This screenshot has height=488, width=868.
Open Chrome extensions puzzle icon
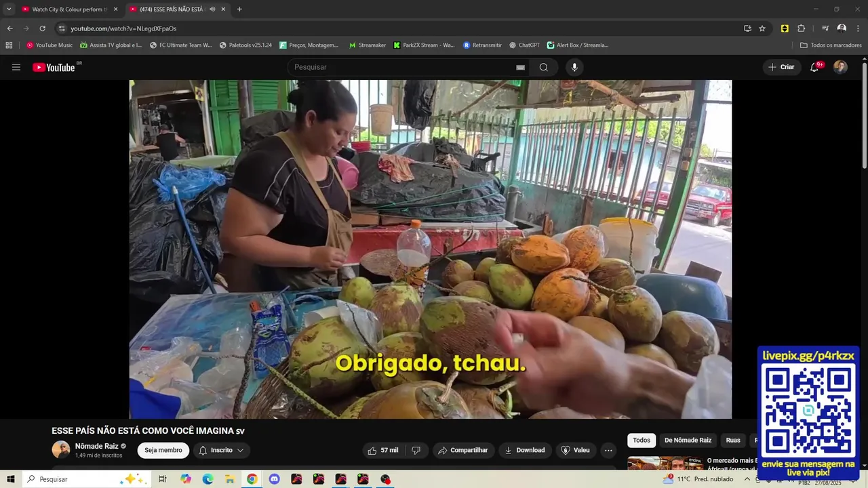[801, 28]
